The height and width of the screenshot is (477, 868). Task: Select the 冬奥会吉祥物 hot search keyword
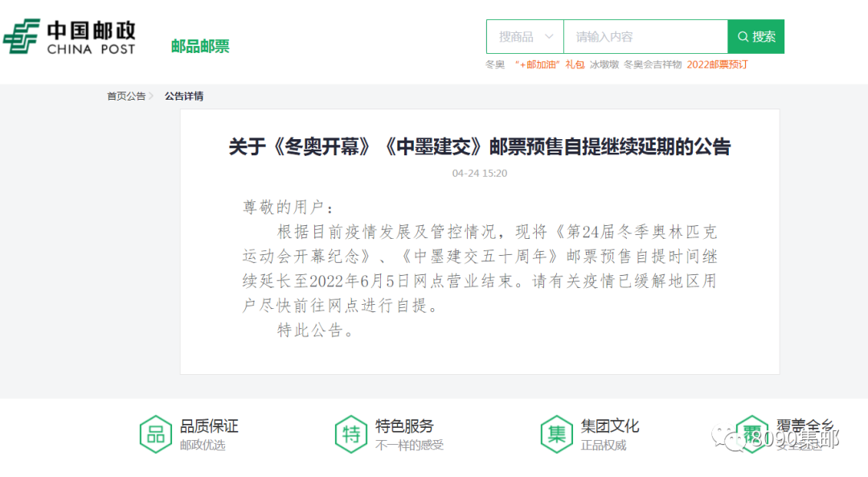coord(653,65)
